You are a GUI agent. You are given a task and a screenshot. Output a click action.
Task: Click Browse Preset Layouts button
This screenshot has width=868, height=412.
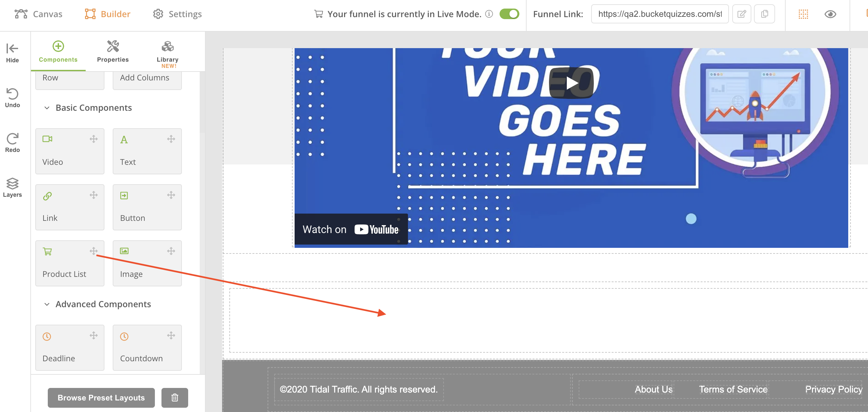(101, 397)
